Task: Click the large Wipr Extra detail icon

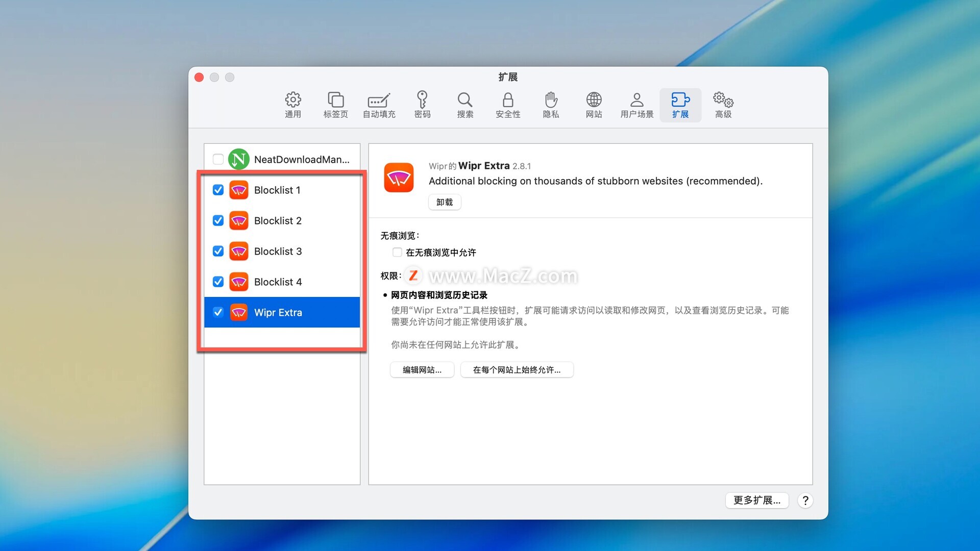Action: point(399,178)
